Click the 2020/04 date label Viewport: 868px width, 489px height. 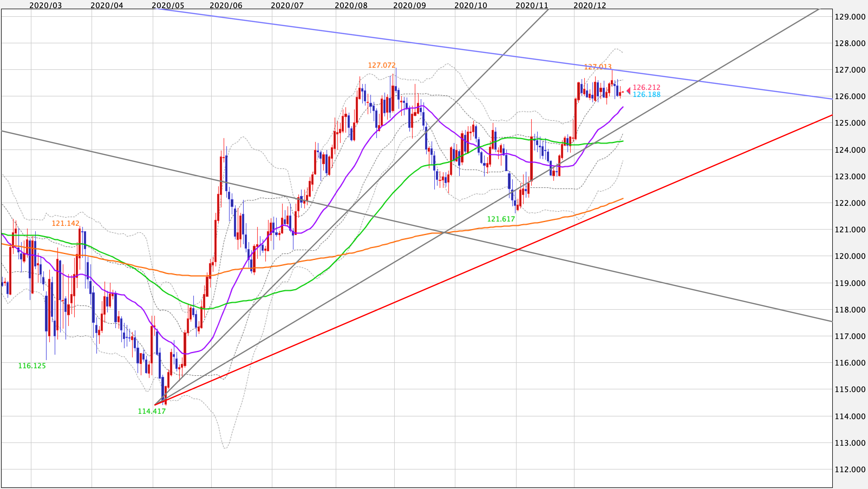click(107, 5)
